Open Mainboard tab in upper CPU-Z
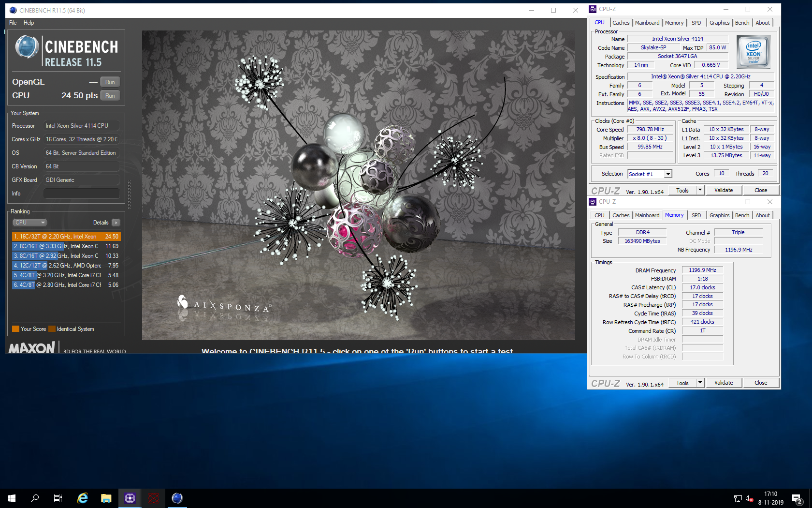The height and width of the screenshot is (508, 812). tap(647, 23)
